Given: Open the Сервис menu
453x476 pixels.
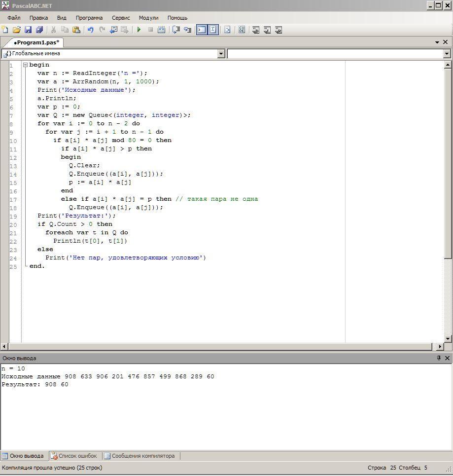Looking at the screenshot, I should (121, 18).
